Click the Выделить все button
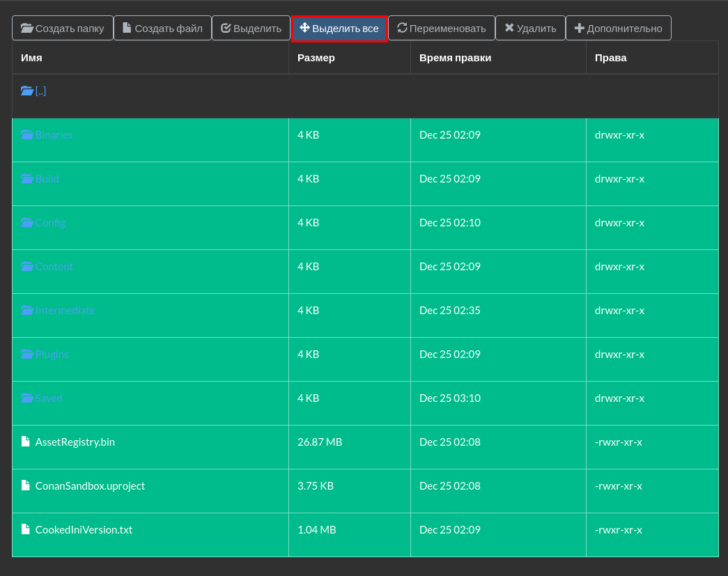The width and height of the screenshot is (728, 576). 339,29
